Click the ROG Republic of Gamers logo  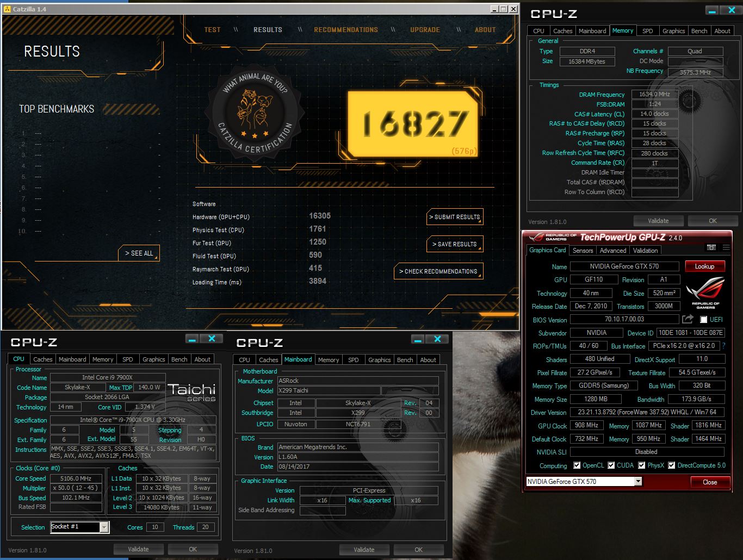point(705,294)
